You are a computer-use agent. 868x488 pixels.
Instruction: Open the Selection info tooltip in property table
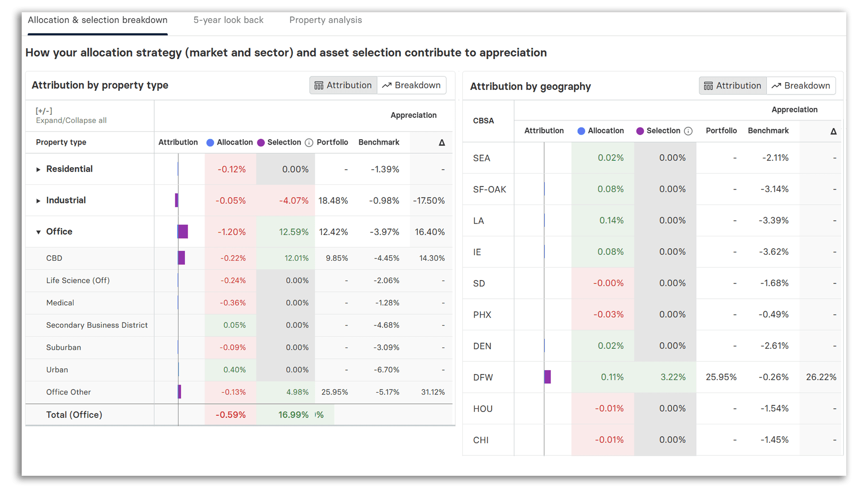[x=309, y=142]
